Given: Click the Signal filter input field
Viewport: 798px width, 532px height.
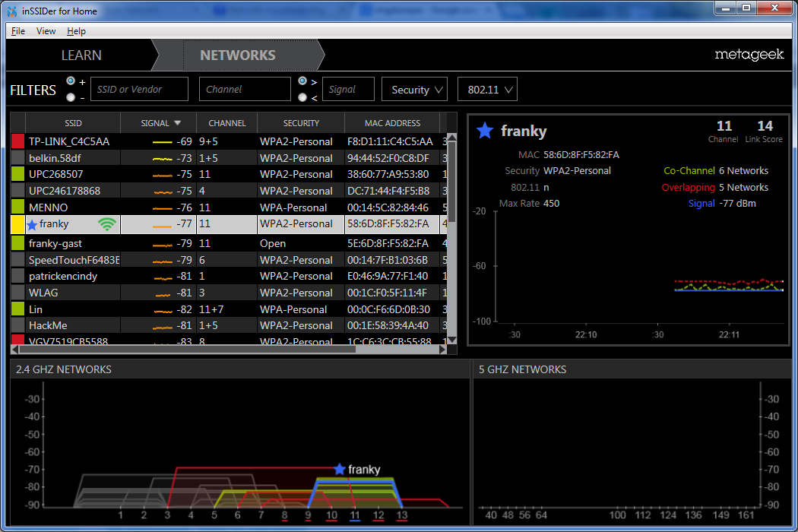Looking at the screenshot, I should point(348,90).
